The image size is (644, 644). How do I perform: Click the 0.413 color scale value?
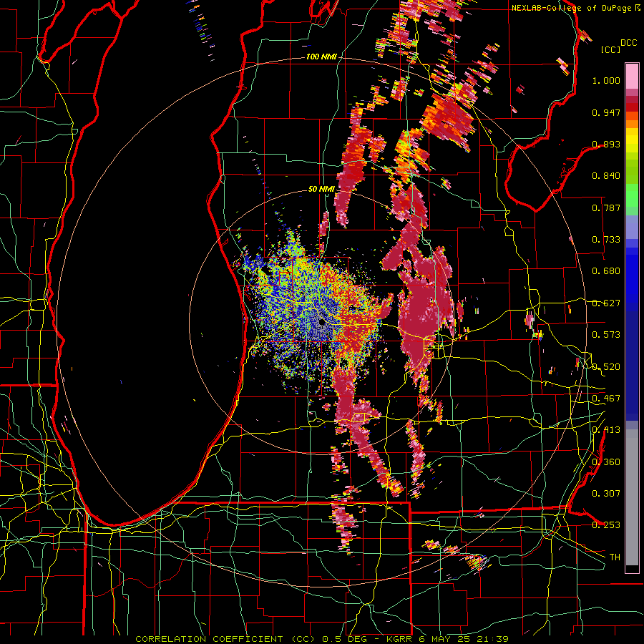pyautogui.click(x=606, y=430)
